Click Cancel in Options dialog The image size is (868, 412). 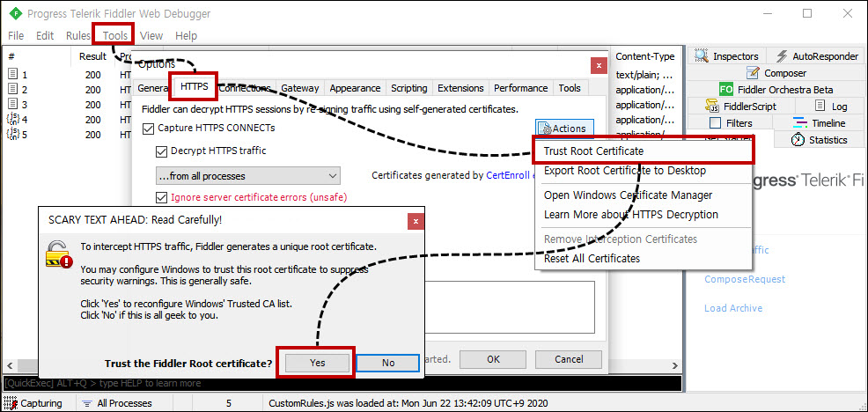pyautogui.click(x=569, y=359)
